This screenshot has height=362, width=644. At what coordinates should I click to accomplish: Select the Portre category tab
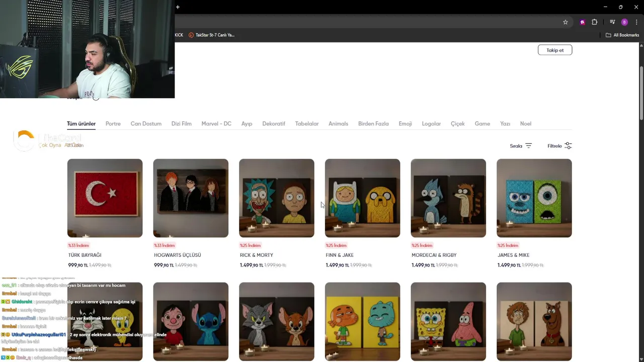tap(113, 124)
